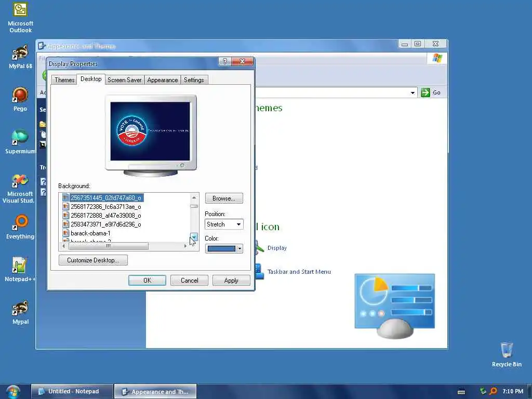
Task: Click the on-screen keyboard tray icon
Action: tap(461, 392)
